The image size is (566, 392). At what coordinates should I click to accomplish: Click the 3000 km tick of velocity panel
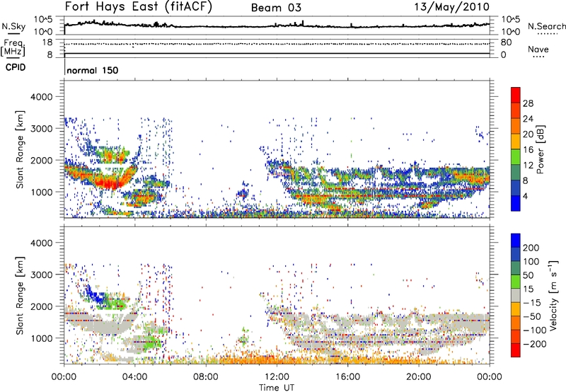tap(41, 275)
